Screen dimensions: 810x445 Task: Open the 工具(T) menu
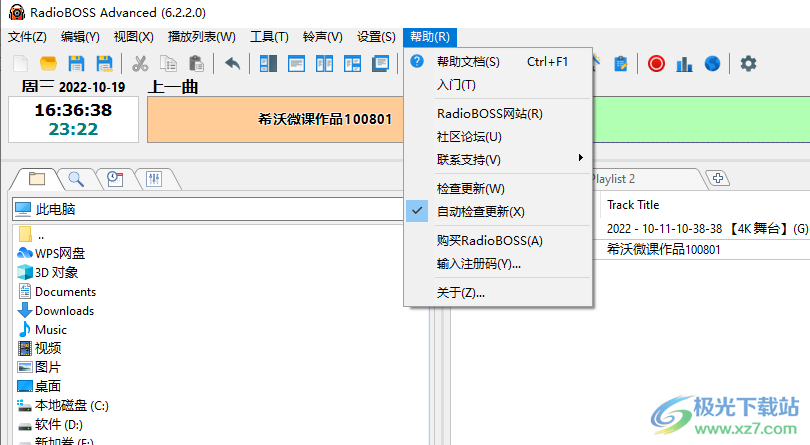click(x=269, y=37)
